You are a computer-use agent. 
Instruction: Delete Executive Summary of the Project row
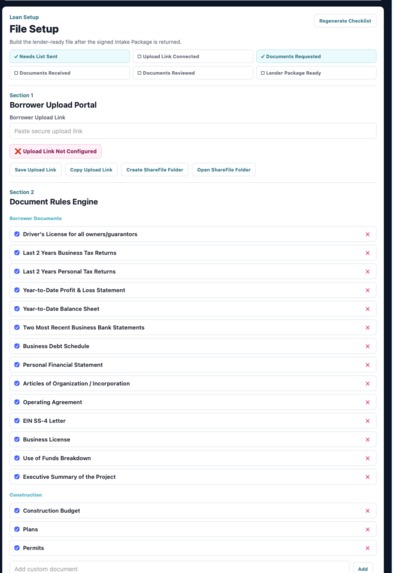point(367,477)
